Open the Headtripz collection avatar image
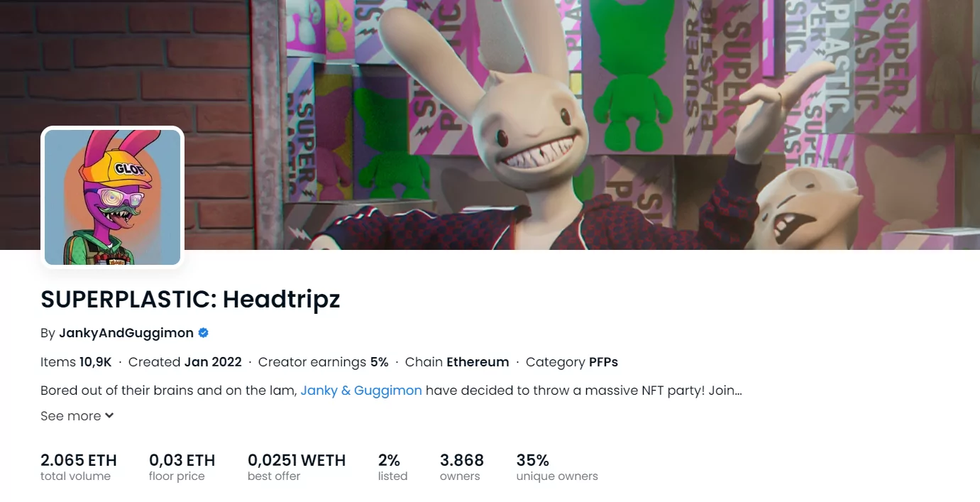The width and height of the screenshot is (980, 502). click(113, 197)
